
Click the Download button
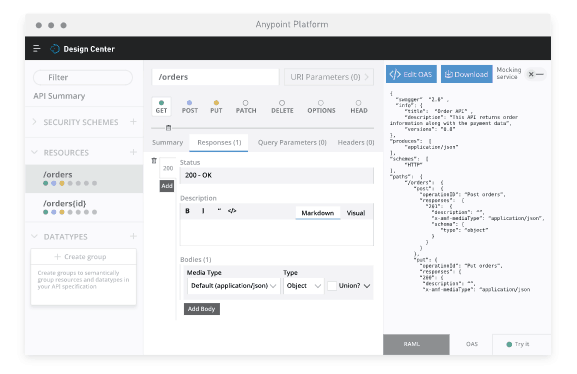point(466,74)
